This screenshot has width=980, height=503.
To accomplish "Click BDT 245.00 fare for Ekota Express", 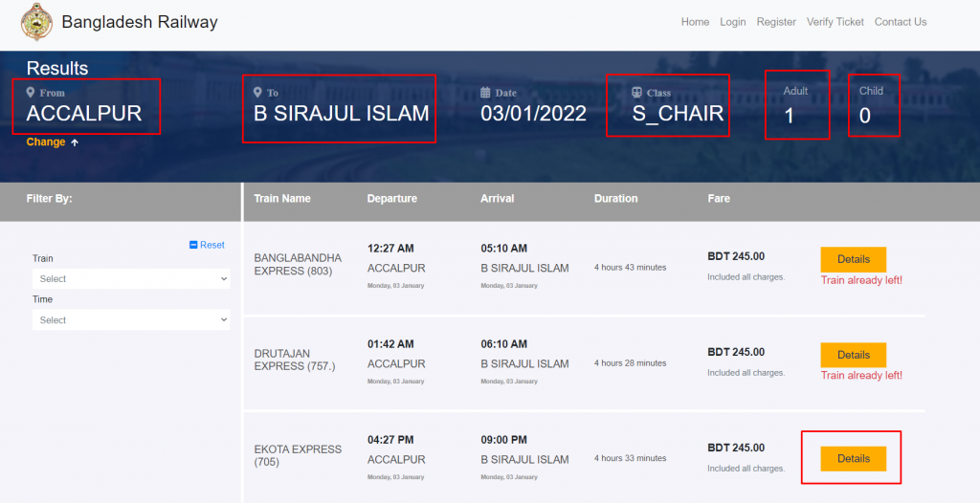I will (736, 448).
